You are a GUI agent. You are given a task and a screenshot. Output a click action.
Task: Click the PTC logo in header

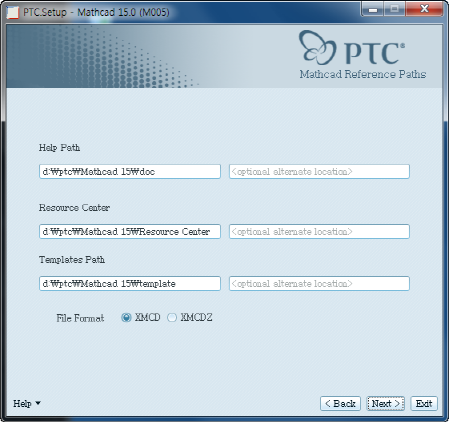click(x=352, y=48)
